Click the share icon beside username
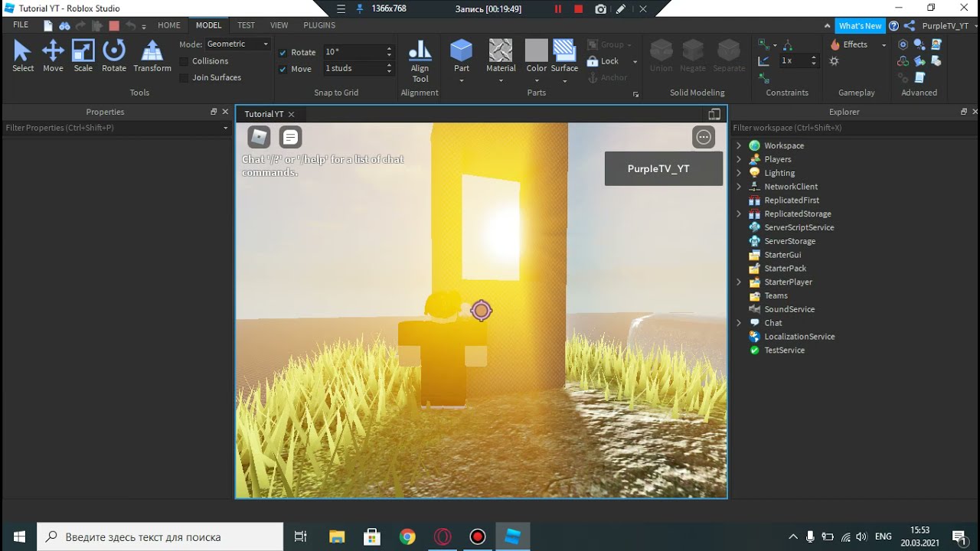The width and height of the screenshot is (980, 551). tap(910, 26)
